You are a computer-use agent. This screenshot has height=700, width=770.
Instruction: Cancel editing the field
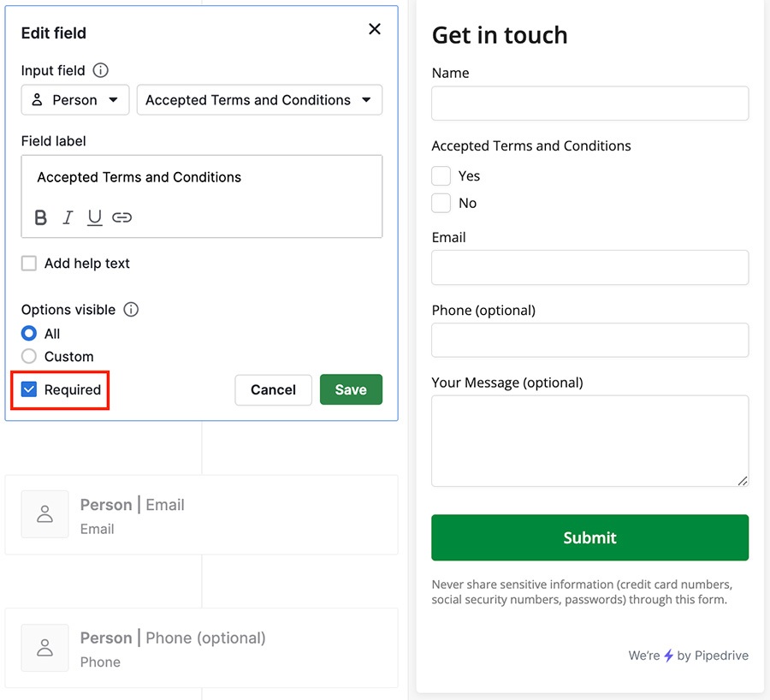point(273,390)
